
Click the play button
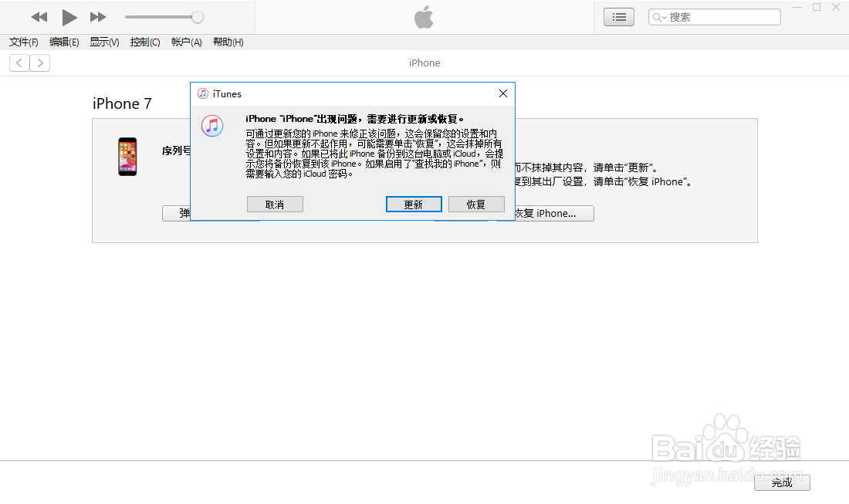[x=69, y=17]
